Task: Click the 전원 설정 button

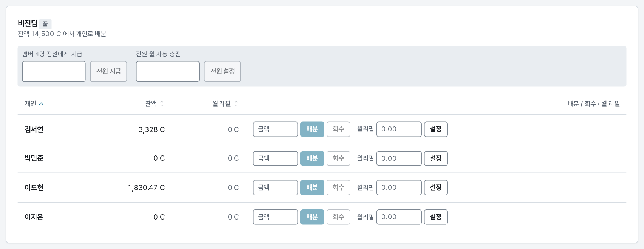Action: [223, 71]
